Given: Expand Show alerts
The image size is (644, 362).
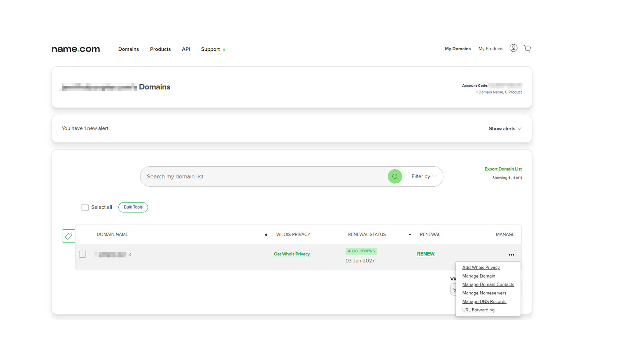Looking at the screenshot, I should tap(505, 129).
